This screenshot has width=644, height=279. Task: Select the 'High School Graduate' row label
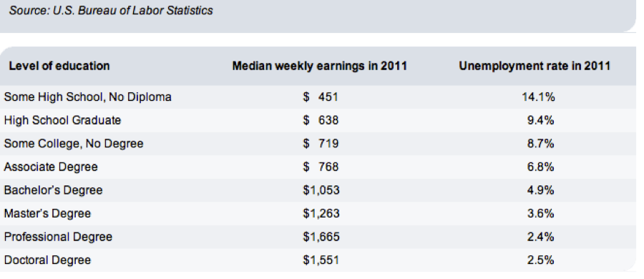point(62,120)
